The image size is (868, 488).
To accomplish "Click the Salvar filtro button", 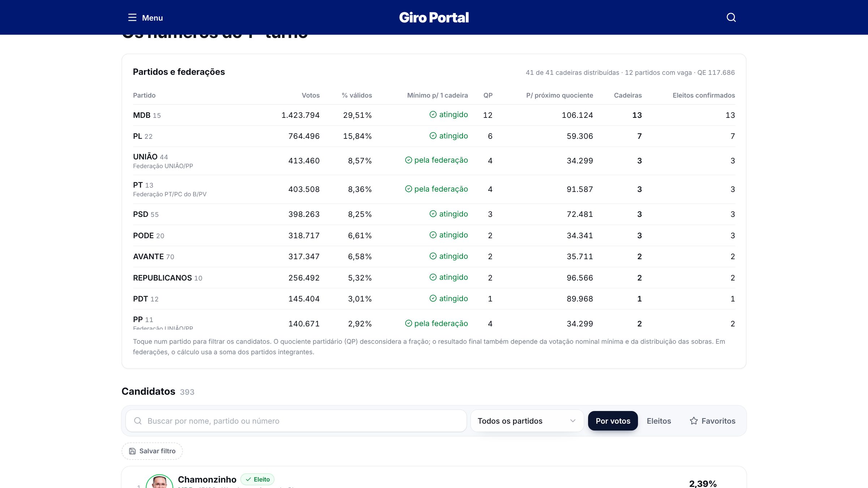I will 152,451.
